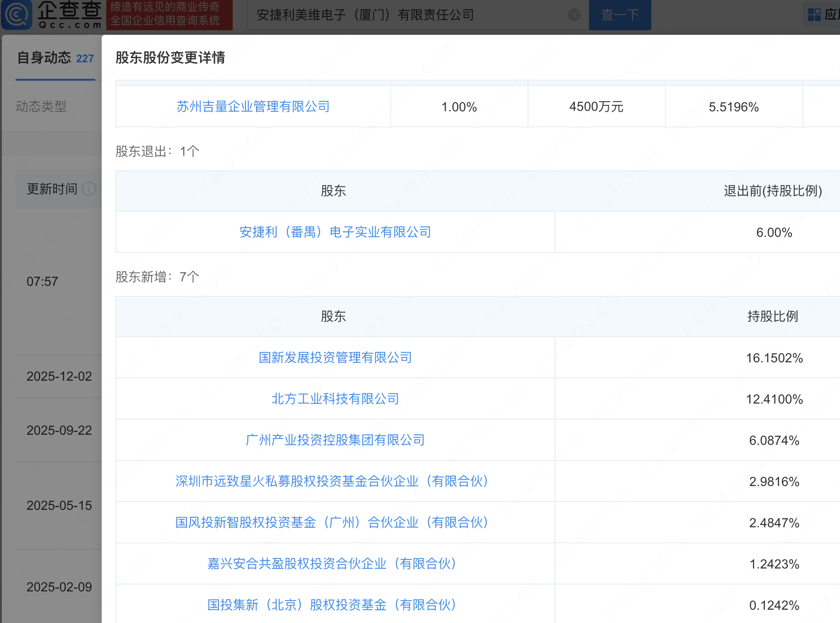
Task: Open the 应用 apps grid icon
Action: click(814, 15)
